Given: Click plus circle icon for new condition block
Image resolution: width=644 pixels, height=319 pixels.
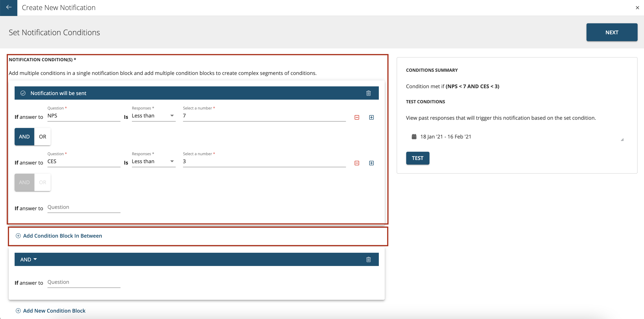Looking at the screenshot, I should click(x=18, y=311).
